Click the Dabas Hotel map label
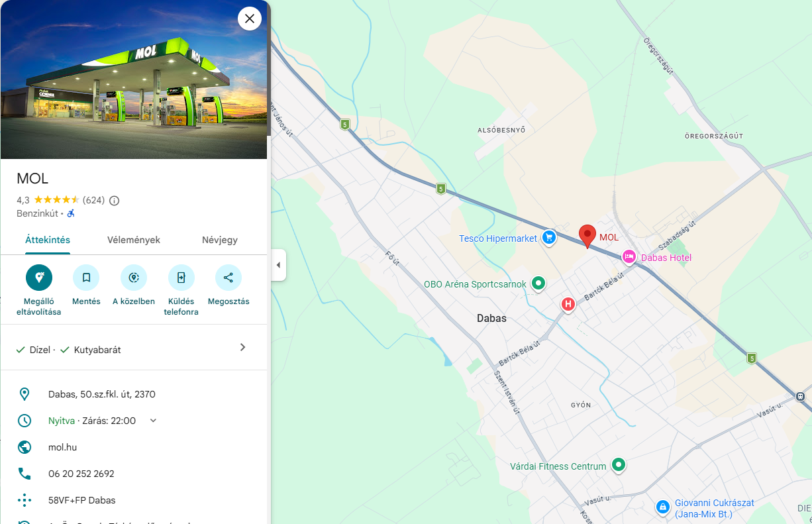 coord(666,257)
